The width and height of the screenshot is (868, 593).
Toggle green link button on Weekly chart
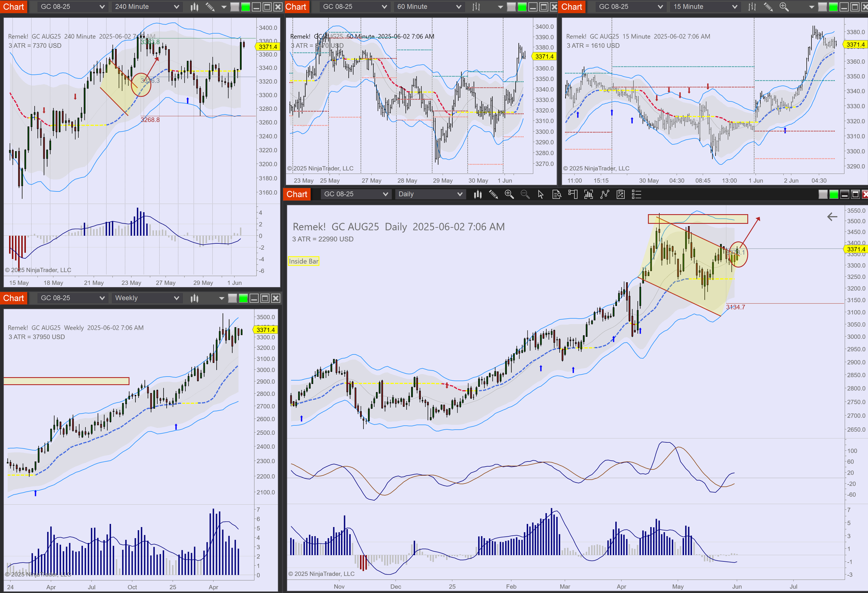[x=243, y=298]
